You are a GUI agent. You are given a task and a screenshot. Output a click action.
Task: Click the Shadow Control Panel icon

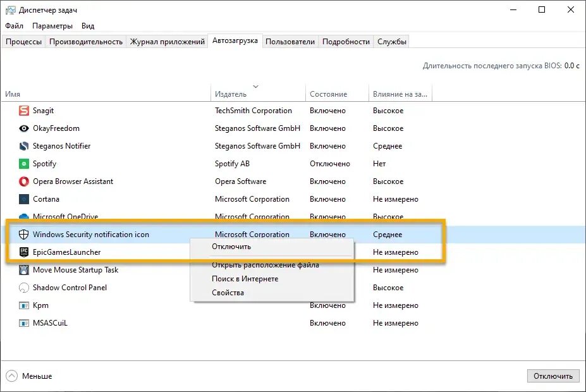pyautogui.click(x=24, y=288)
